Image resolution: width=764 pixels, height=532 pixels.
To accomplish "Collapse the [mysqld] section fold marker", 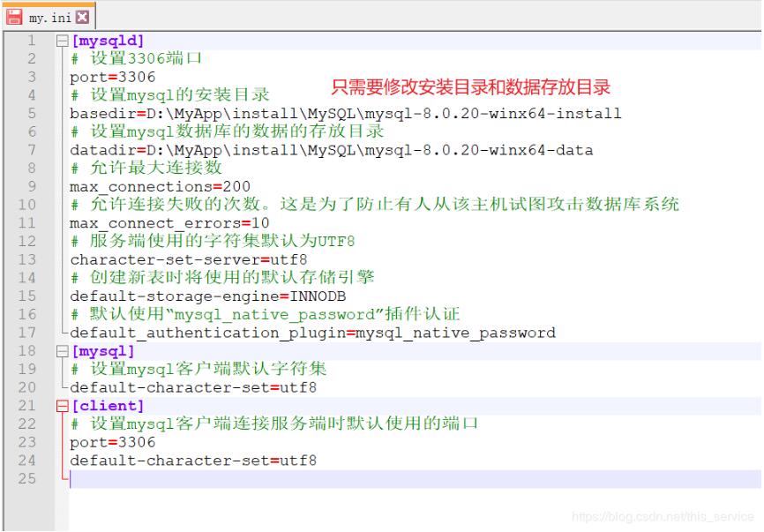I will (x=63, y=41).
